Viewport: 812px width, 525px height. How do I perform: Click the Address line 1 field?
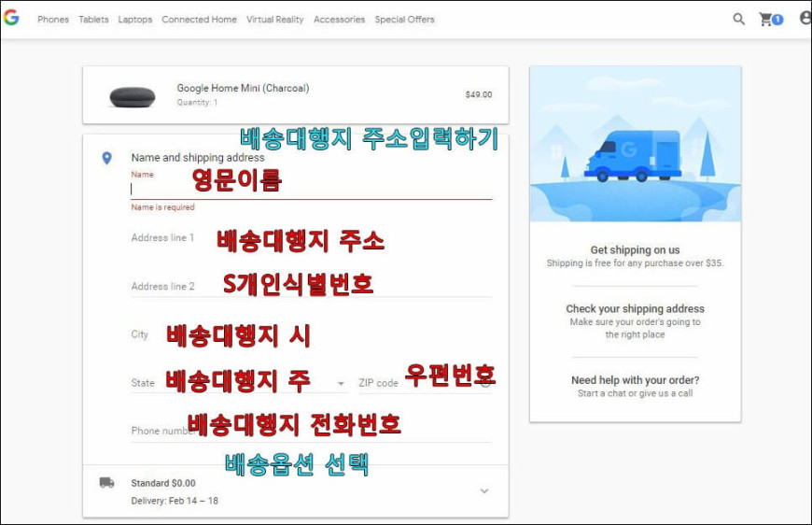pyautogui.click(x=311, y=238)
